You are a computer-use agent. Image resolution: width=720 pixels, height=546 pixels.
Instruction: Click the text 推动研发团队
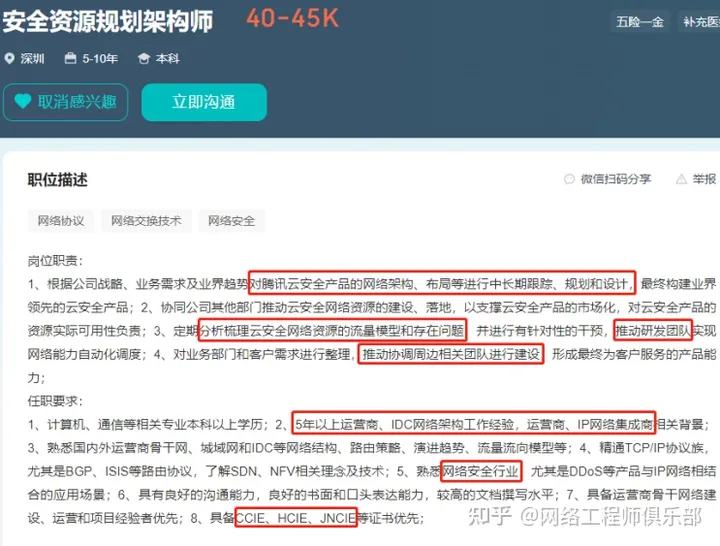653,331
